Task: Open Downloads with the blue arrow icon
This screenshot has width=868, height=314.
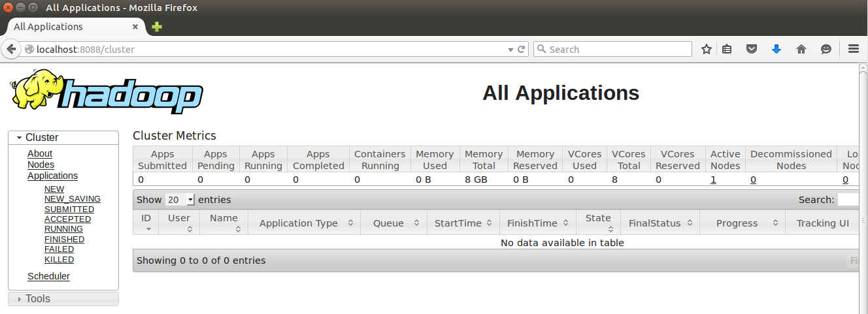Action: pos(776,49)
